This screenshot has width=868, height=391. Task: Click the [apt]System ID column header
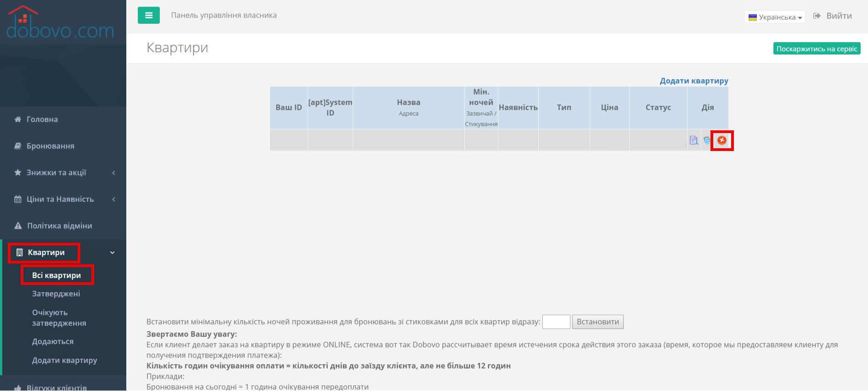coord(330,107)
